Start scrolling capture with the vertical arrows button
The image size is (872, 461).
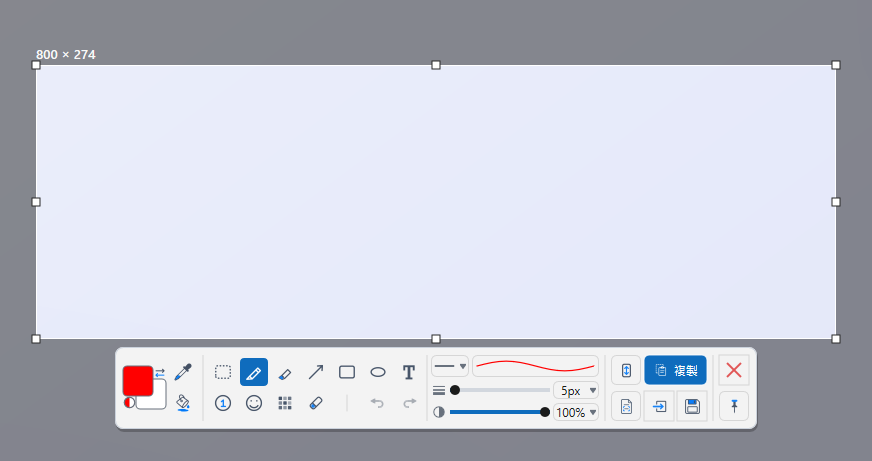[626, 370]
